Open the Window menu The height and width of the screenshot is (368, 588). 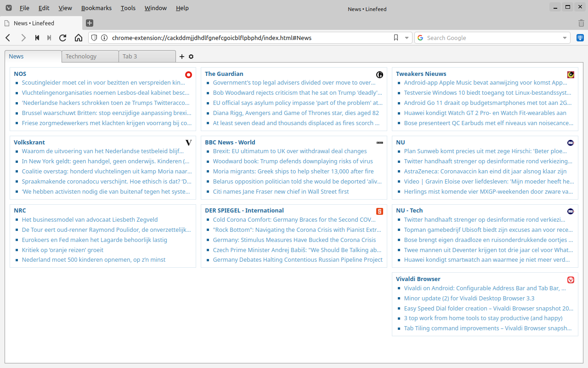point(156,8)
